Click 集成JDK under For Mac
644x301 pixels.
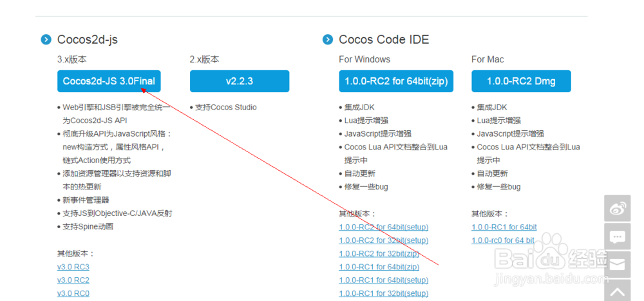tap(492, 108)
